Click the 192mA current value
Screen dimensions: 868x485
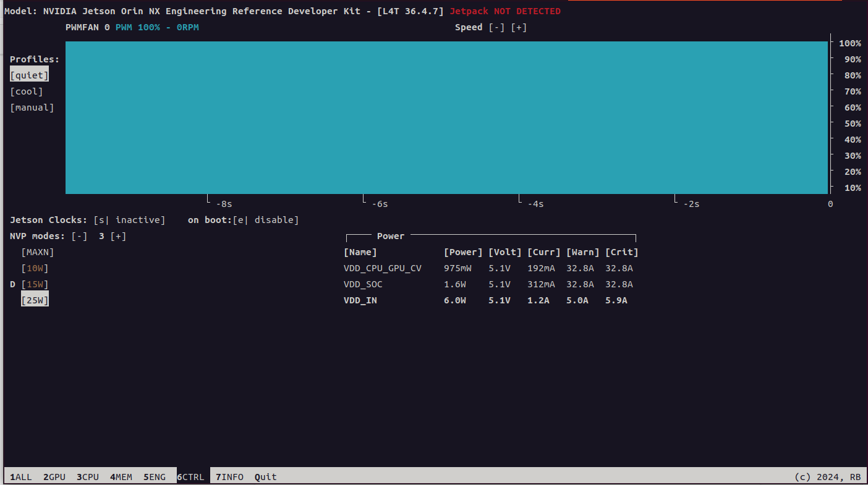(541, 268)
